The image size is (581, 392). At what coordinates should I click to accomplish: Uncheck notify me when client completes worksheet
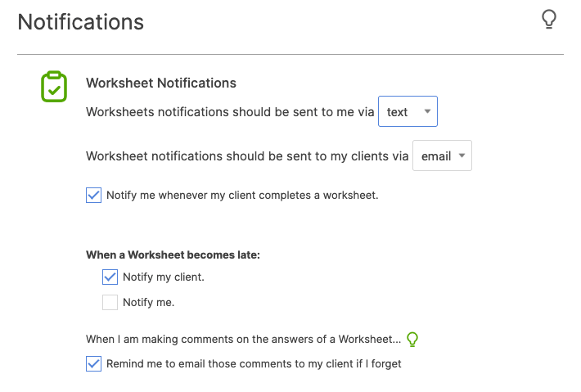point(94,196)
